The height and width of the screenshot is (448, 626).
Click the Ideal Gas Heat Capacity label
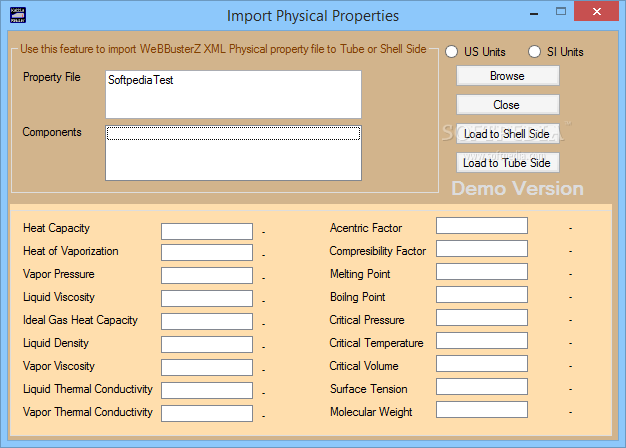[x=80, y=320]
